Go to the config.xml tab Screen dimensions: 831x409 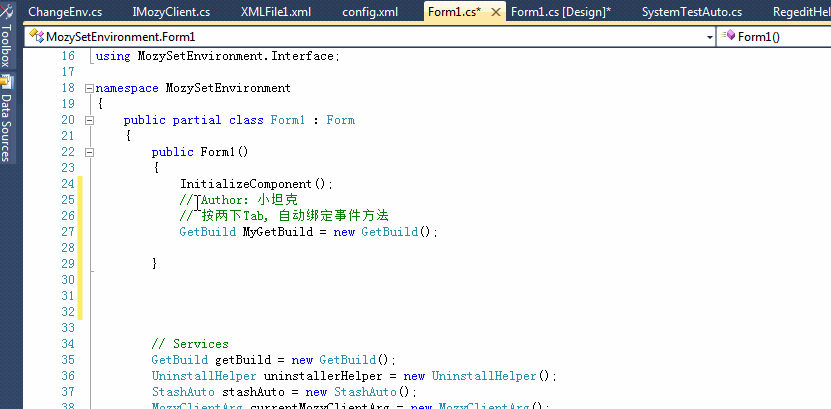click(x=370, y=12)
